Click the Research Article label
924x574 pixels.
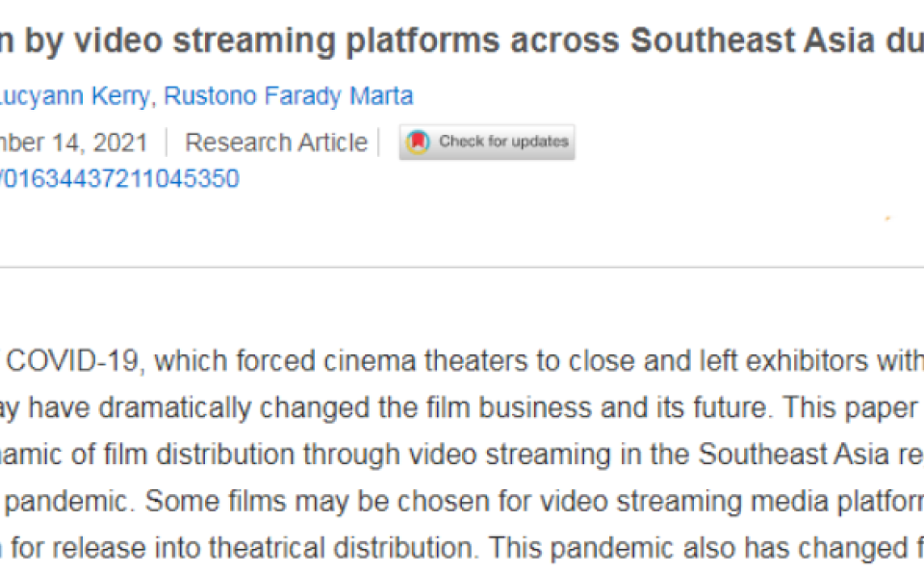276,143
